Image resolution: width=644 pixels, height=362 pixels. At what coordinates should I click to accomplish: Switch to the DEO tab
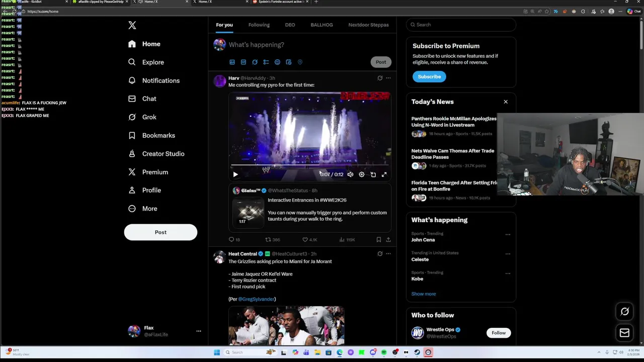click(x=290, y=25)
